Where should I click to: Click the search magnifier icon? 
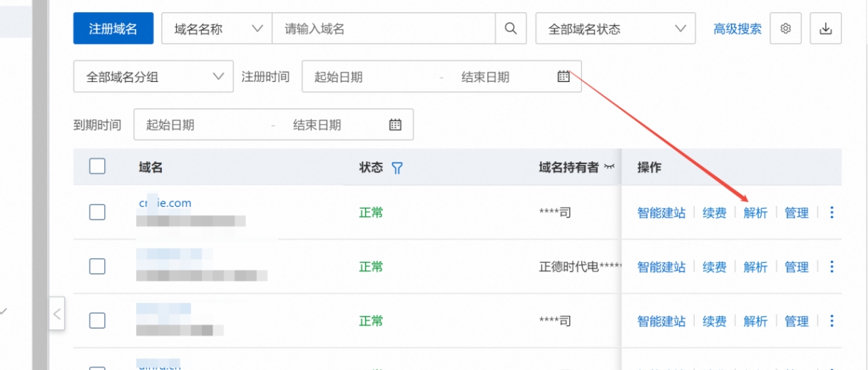(x=511, y=29)
